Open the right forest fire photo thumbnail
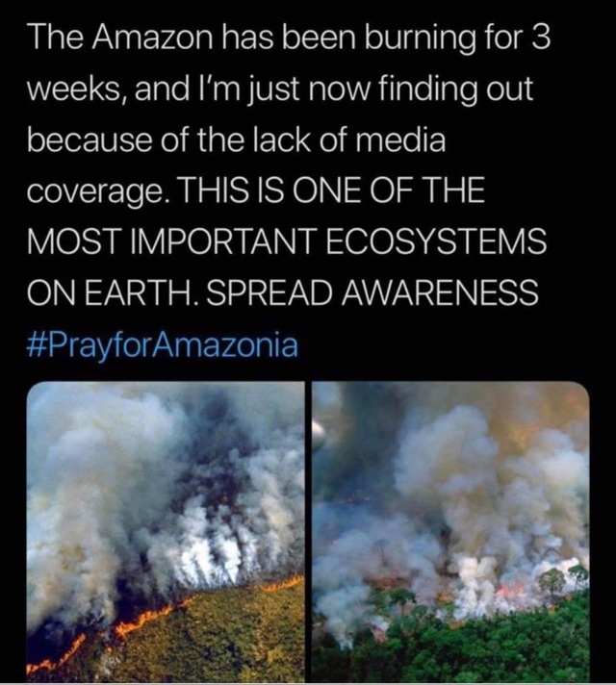This screenshot has height=685, width=616. (x=450, y=531)
